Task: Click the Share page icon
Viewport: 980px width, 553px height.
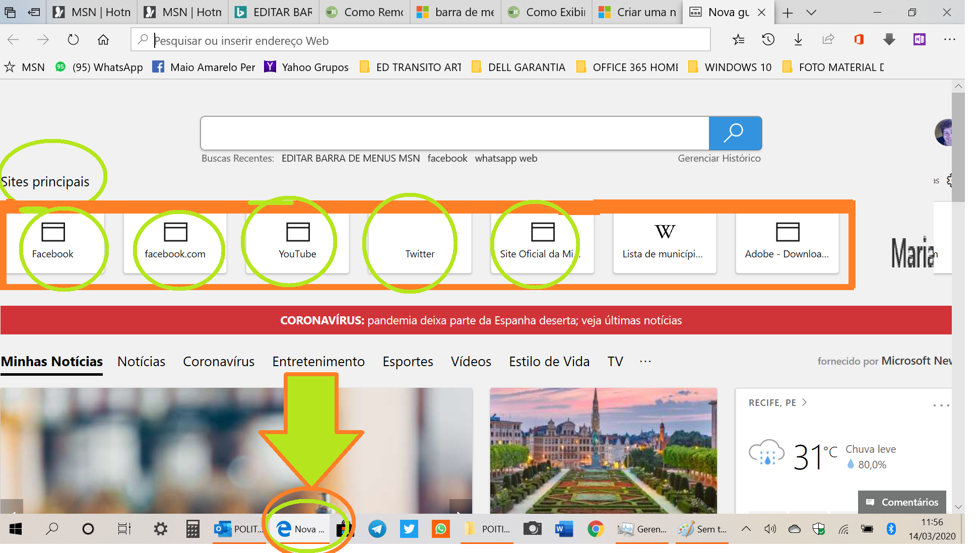Action: [x=828, y=40]
